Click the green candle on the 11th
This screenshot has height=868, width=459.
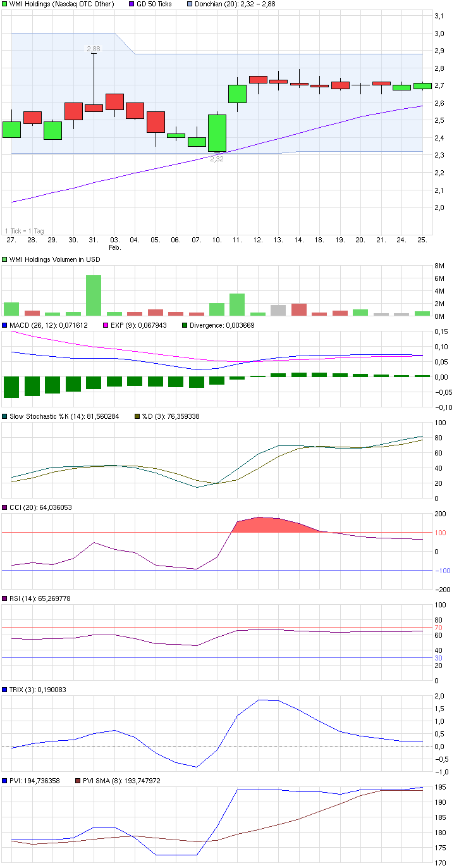(238, 94)
